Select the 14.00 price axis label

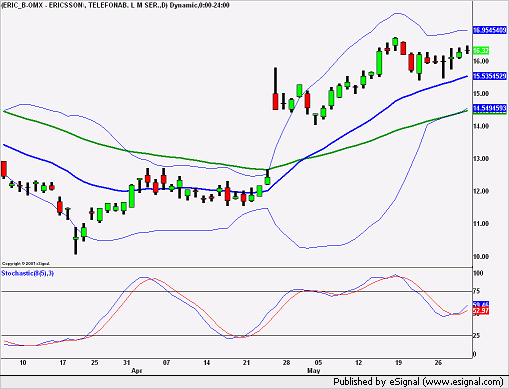(x=481, y=126)
